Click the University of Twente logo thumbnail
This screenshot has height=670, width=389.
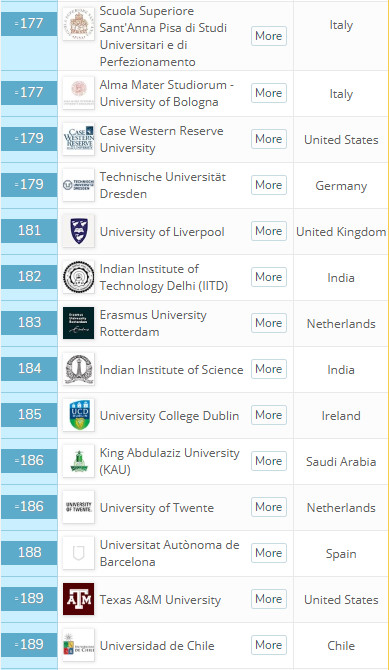tap(78, 507)
